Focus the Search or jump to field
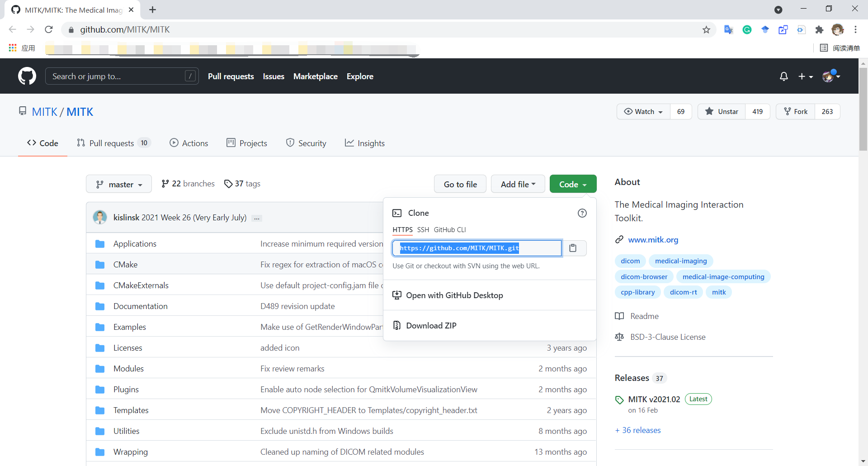This screenshot has width=868, height=466. [x=122, y=76]
